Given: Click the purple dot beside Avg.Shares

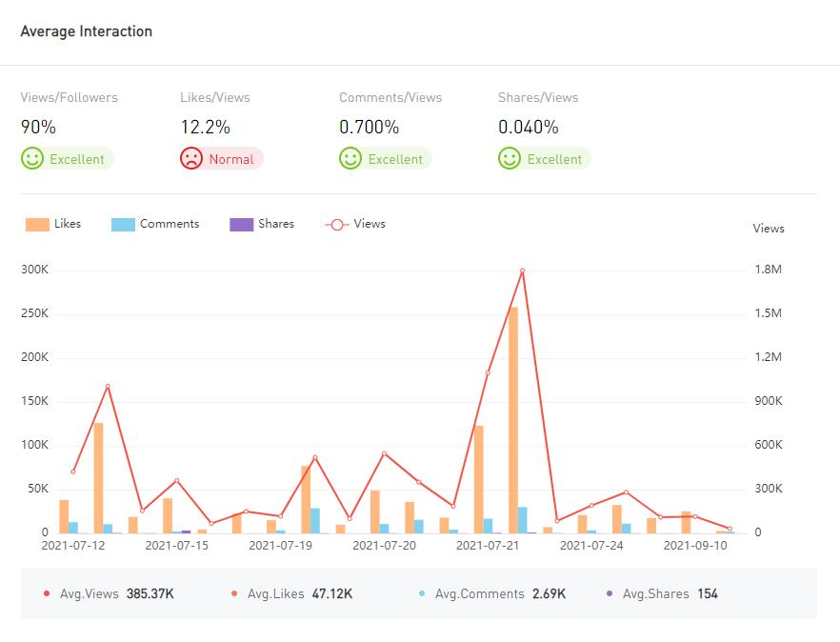Looking at the screenshot, I should (610, 594).
